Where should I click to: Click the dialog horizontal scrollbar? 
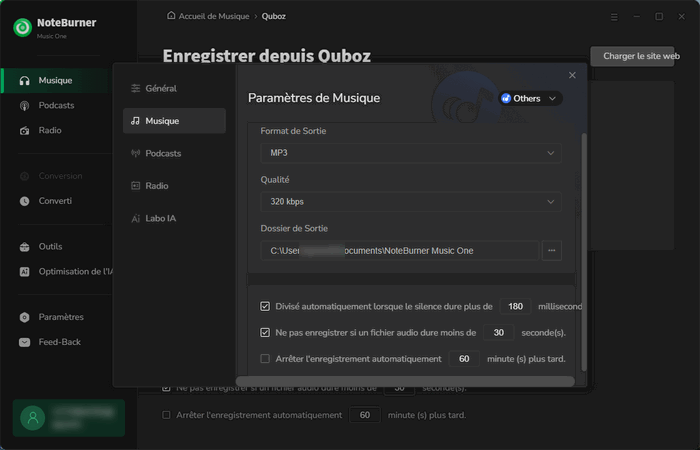[x=405, y=381]
